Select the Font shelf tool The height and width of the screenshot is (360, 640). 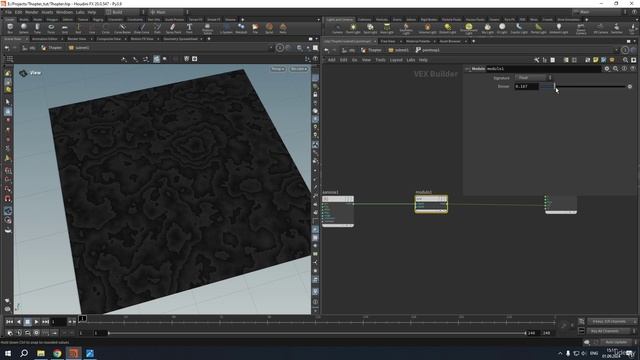[189, 28]
